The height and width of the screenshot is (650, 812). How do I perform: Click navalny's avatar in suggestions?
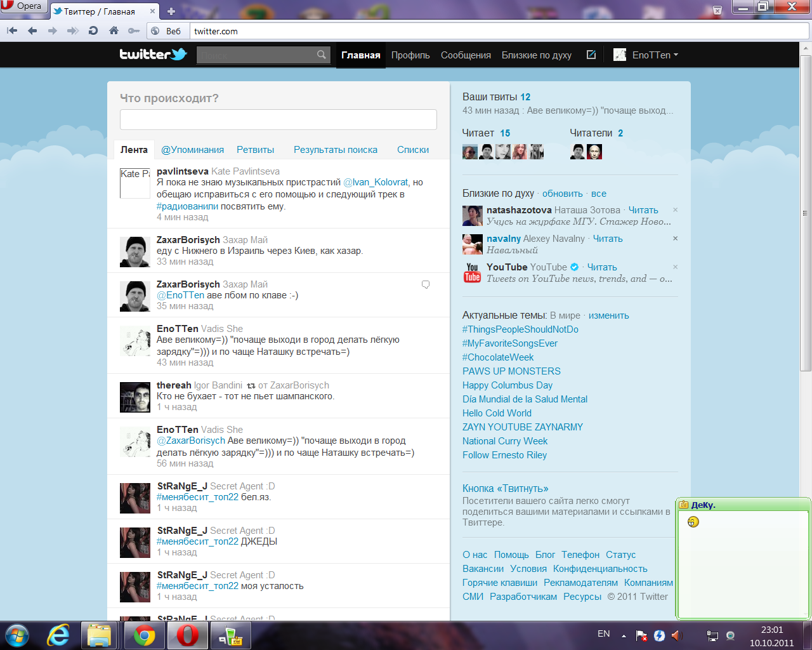[472, 244]
